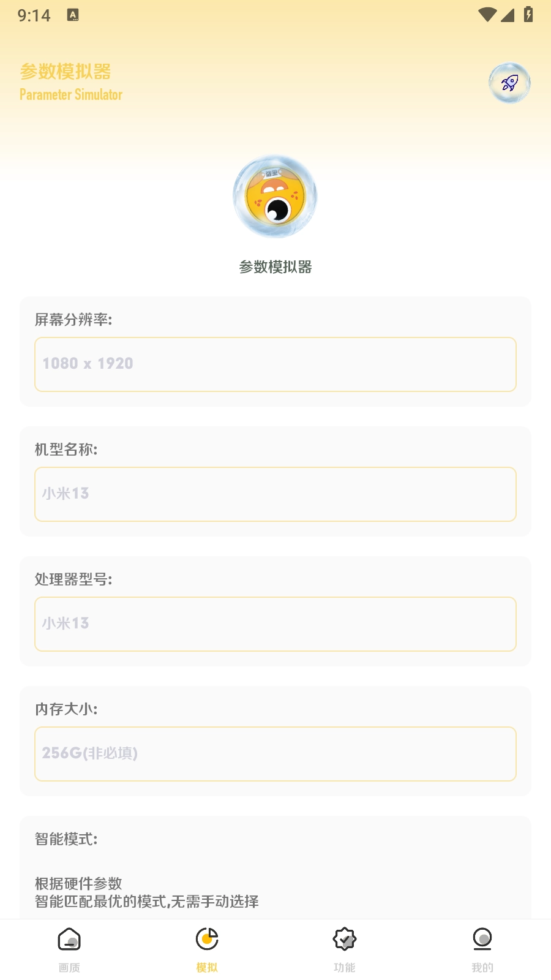Tap the 9:14 clock in the status bar
The image size is (551, 980).
click(x=34, y=15)
